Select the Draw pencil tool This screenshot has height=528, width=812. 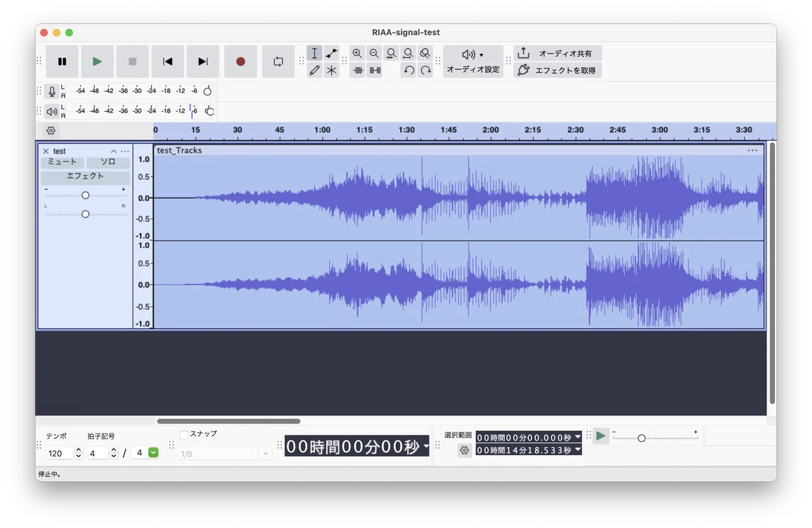315,70
